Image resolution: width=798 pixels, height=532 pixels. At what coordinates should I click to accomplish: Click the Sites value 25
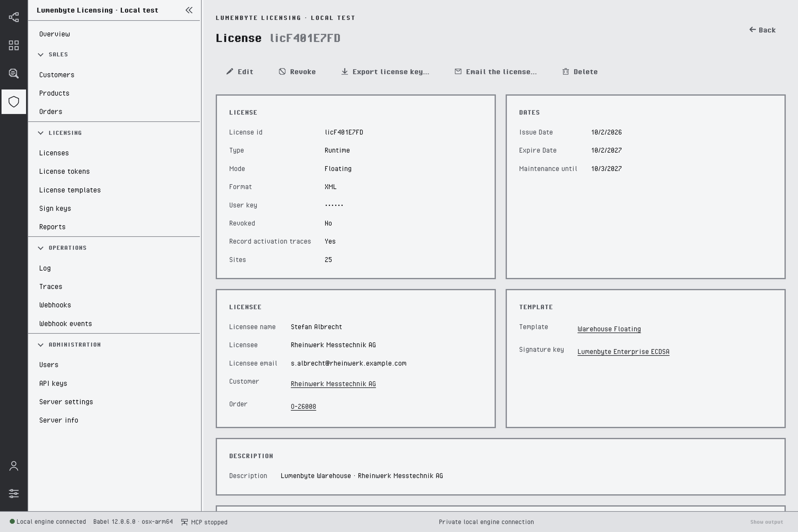click(328, 260)
